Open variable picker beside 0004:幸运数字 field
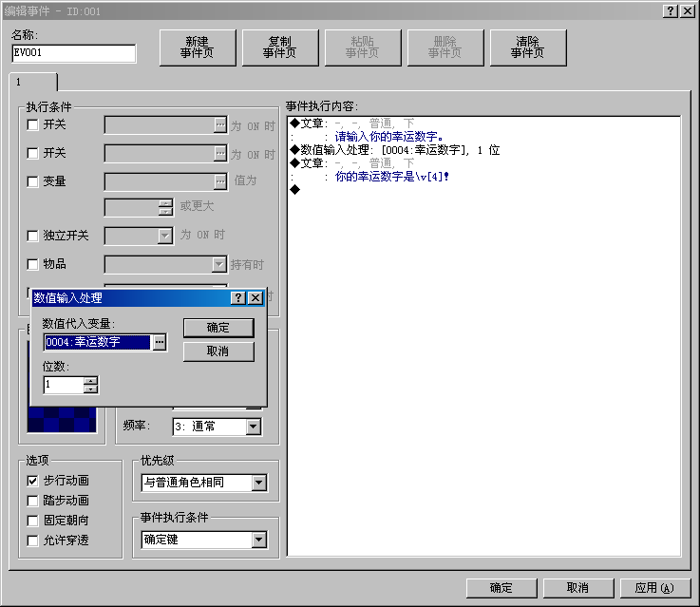The width and height of the screenshot is (700, 607). pos(160,342)
